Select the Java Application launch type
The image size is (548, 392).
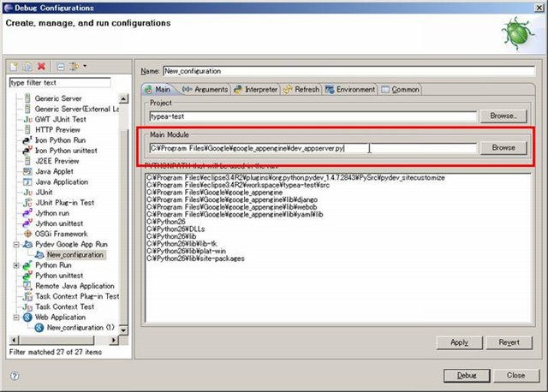[x=62, y=182]
